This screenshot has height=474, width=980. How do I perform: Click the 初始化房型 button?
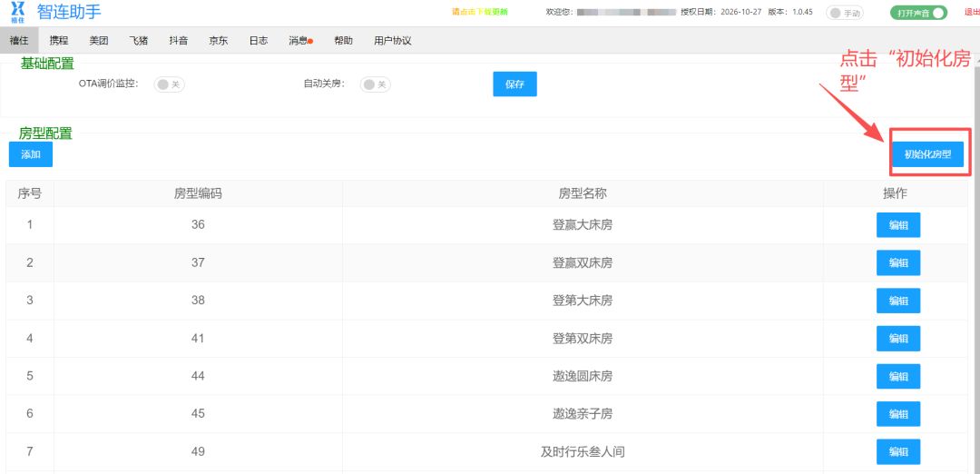[x=927, y=154]
